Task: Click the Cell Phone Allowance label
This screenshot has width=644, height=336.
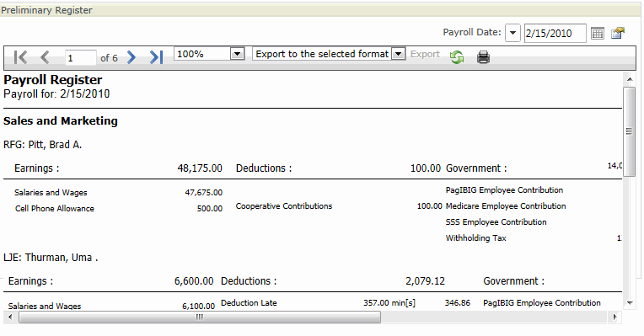Action: pyautogui.click(x=55, y=208)
